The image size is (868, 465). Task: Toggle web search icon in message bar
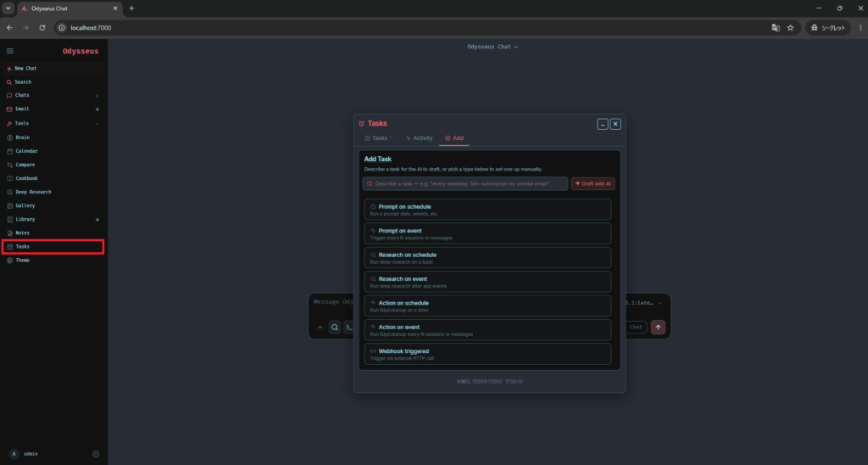(334, 328)
